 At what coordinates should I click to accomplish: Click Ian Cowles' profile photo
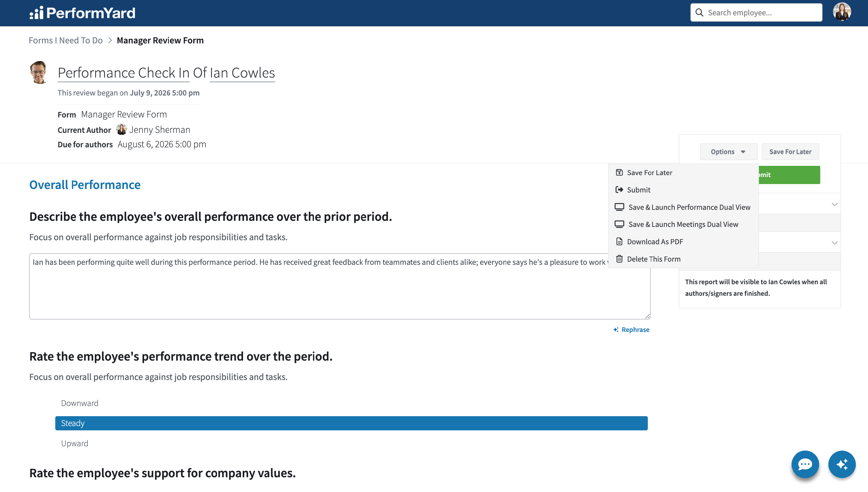38,72
